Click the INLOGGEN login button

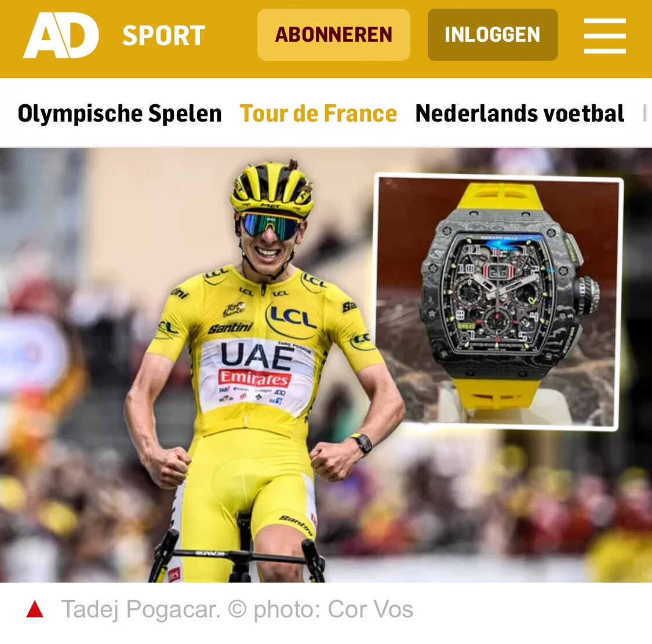click(x=493, y=35)
